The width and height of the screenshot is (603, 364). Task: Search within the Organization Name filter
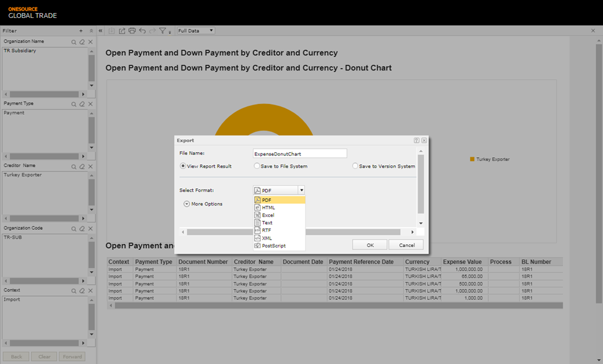[74, 42]
